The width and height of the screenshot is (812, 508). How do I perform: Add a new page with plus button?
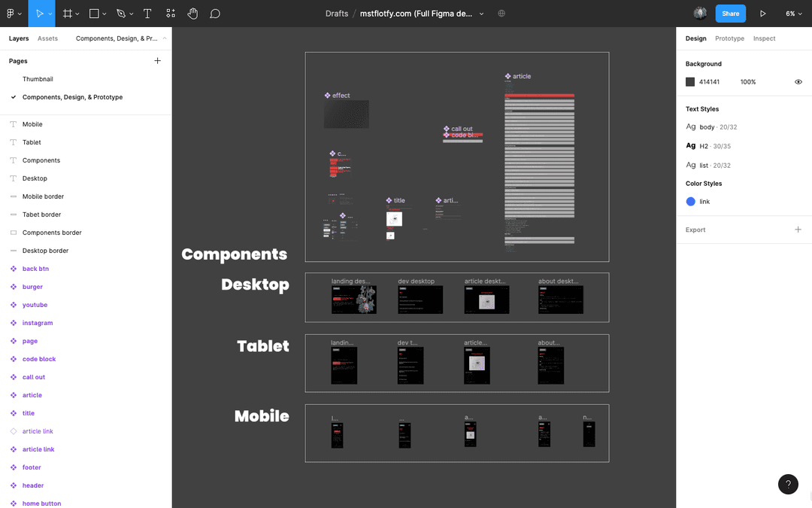(x=157, y=60)
